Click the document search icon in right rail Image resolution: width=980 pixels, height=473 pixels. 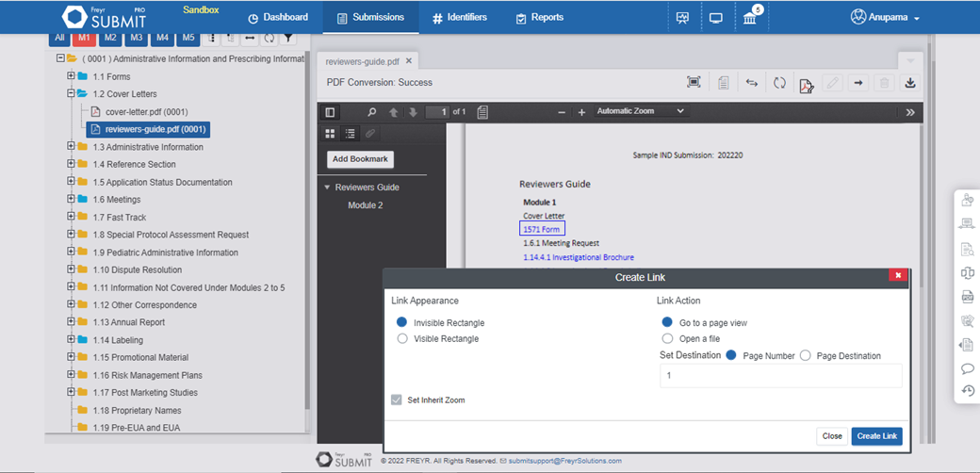pyautogui.click(x=967, y=250)
